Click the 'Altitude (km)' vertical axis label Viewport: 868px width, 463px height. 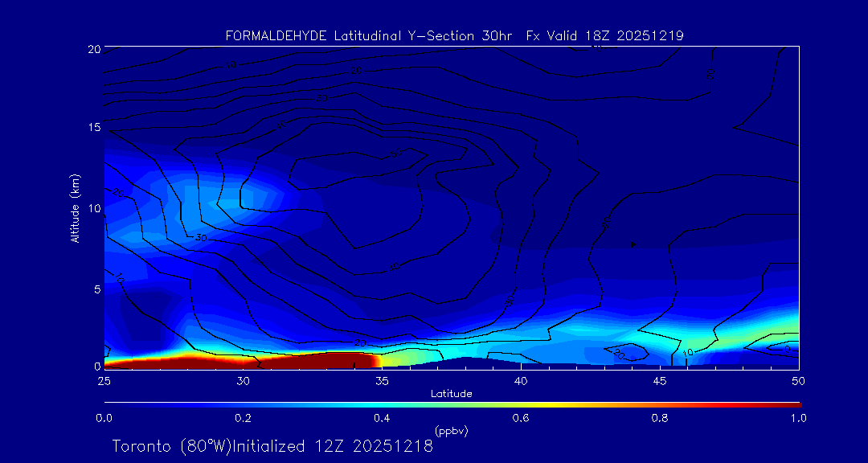pos(76,207)
